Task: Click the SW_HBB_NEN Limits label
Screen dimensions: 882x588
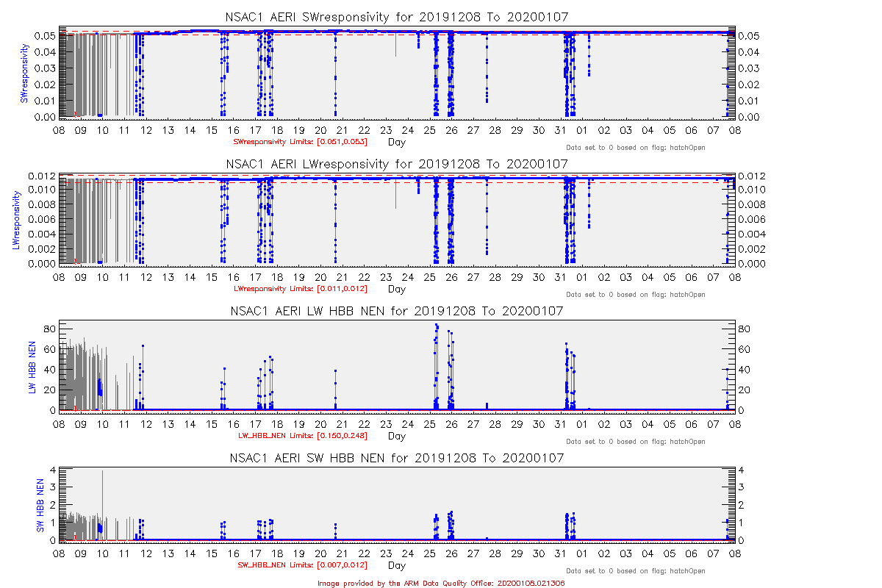Action: 302,565
